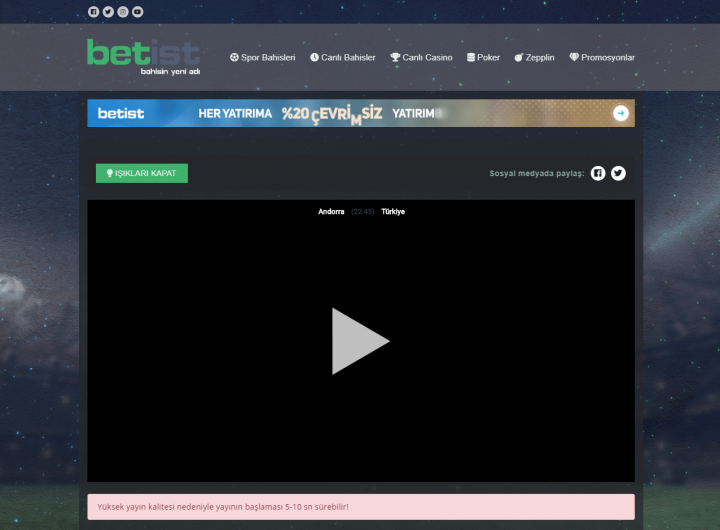Image resolution: width=720 pixels, height=530 pixels.
Task: Open Canlı Bahisler menu item
Action: coord(343,57)
